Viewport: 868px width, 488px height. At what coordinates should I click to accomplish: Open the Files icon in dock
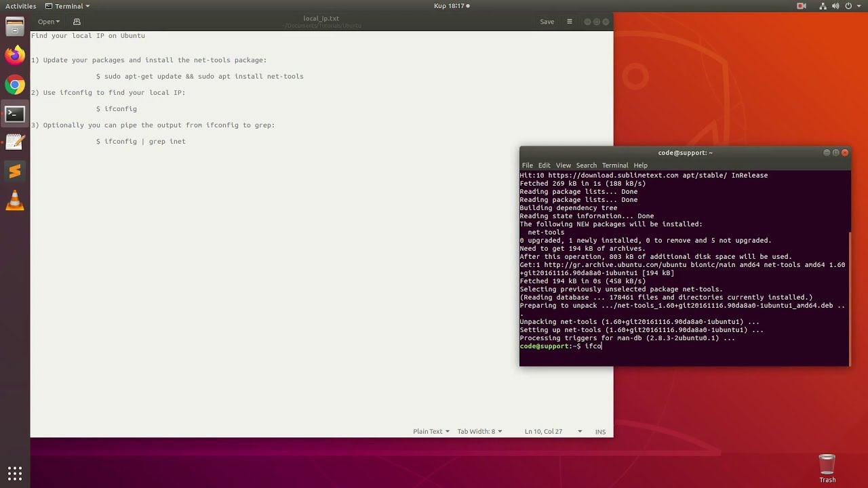click(15, 27)
